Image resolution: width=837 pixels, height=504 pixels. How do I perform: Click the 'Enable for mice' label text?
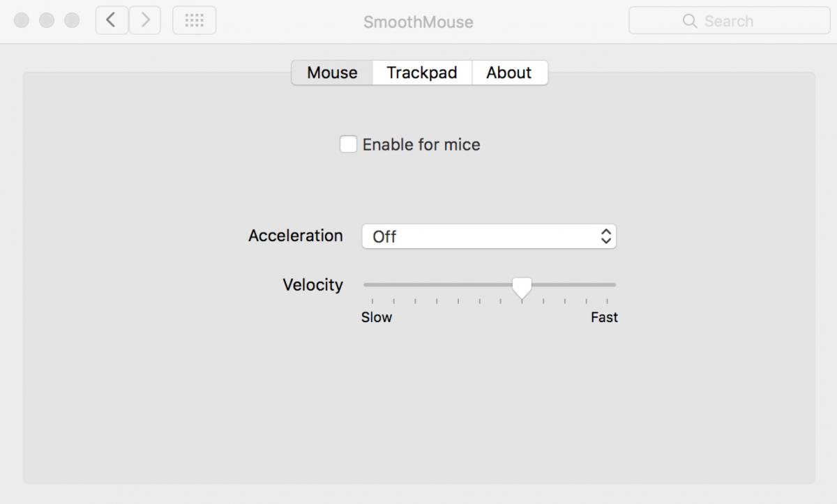[x=421, y=145]
